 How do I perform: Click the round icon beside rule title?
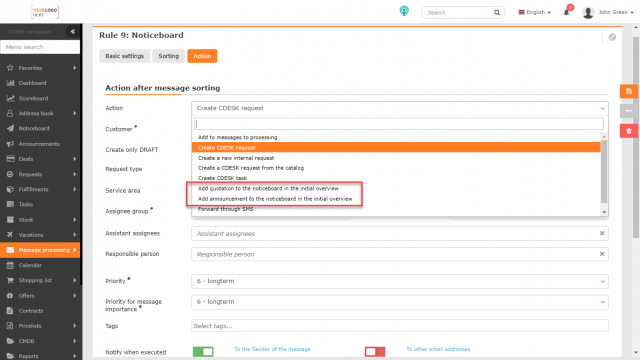pyautogui.click(x=612, y=37)
